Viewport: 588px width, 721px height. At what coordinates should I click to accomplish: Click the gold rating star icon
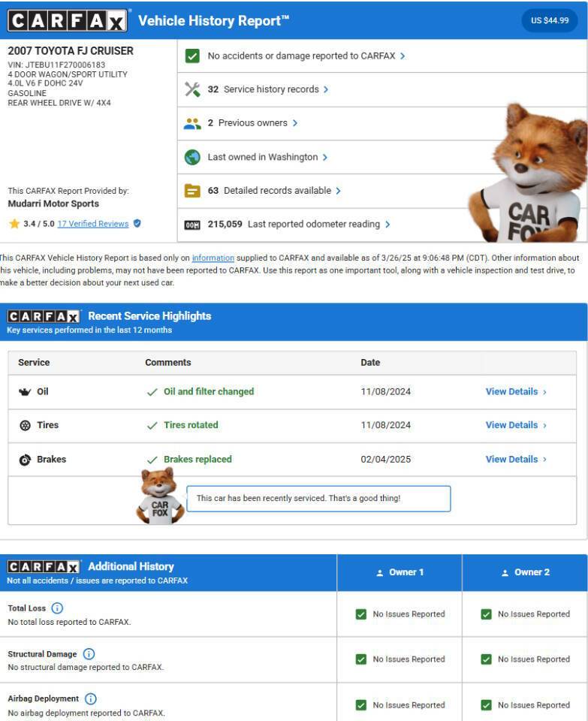pyautogui.click(x=14, y=224)
